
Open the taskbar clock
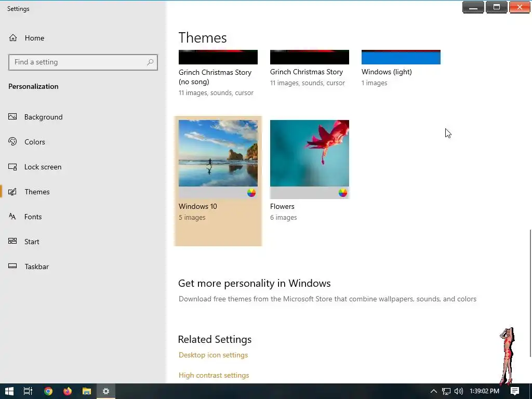tap(485, 391)
